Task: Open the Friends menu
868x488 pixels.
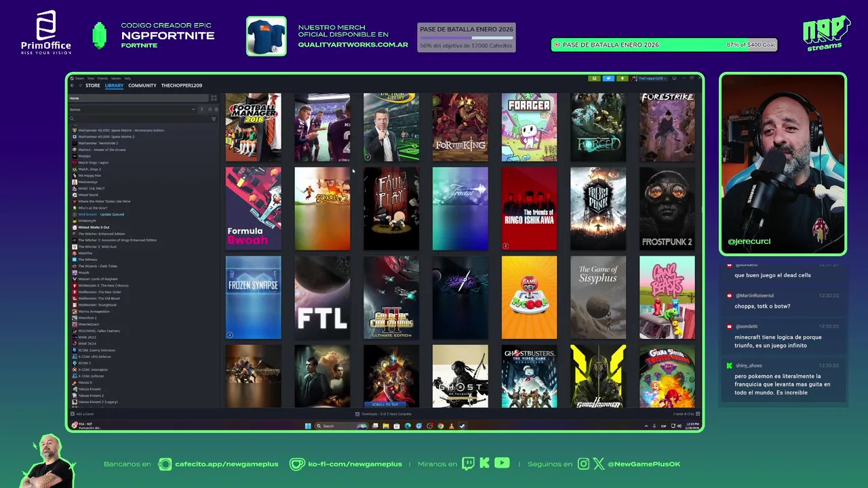Action: 102,79
